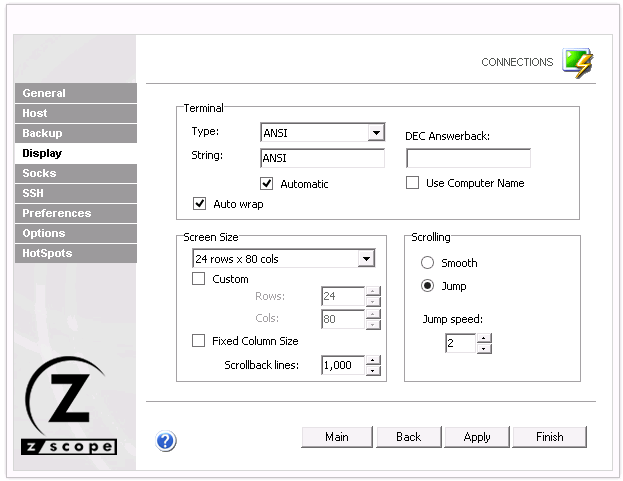Click the Apply button
This screenshot has height=481, width=623.
point(477,437)
